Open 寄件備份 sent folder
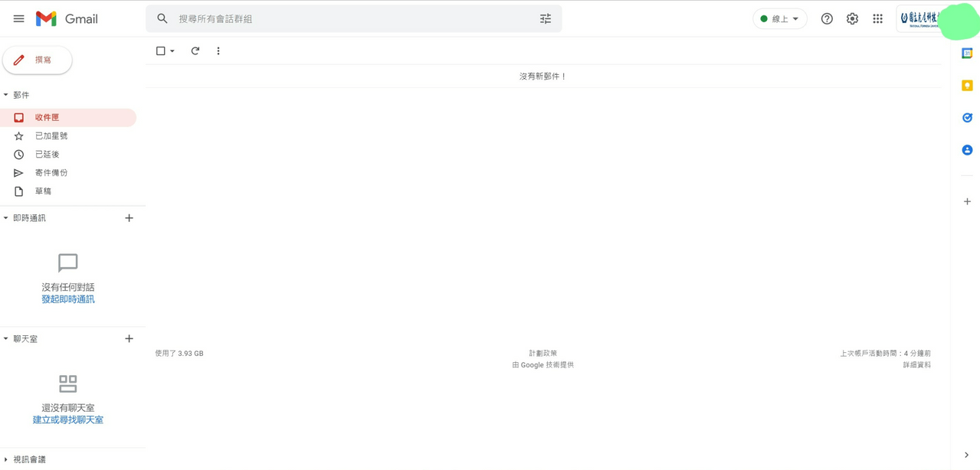The image size is (980, 470). tap(68, 173)
